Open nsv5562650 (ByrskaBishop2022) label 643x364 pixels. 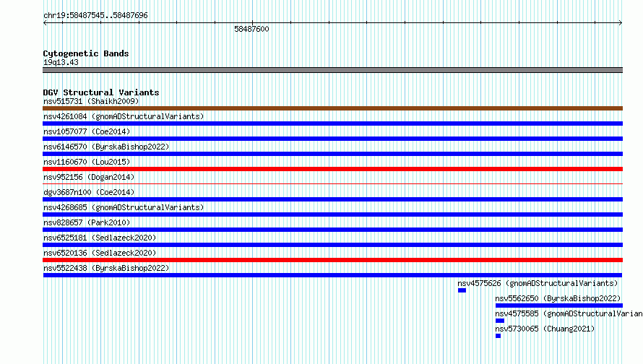tap(558, 298)
